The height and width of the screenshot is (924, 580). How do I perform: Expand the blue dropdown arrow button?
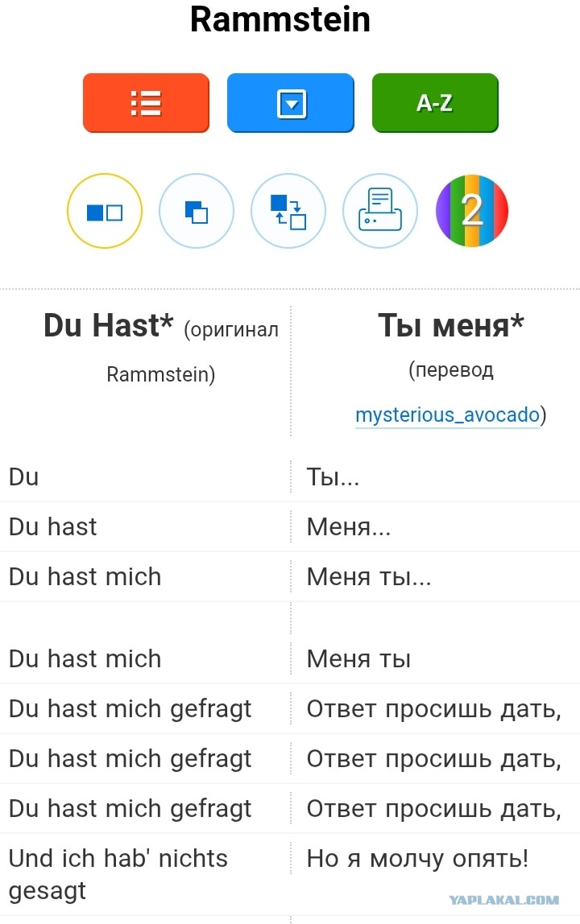coord(290,103)
